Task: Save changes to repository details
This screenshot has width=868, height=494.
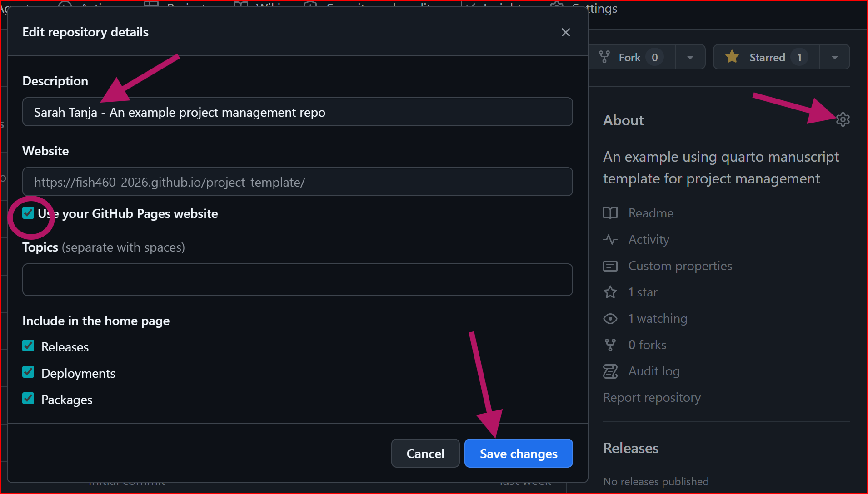Action: coord(518,453)
